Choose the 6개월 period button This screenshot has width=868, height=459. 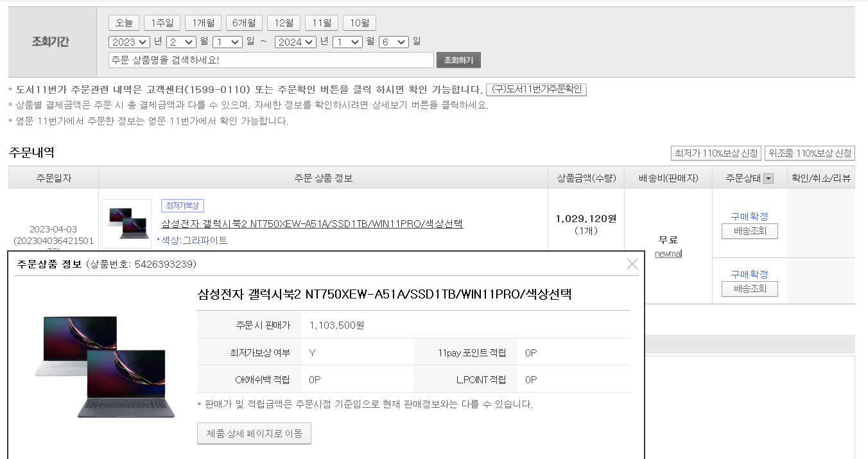pyautogui.click(x=245, y=23)
